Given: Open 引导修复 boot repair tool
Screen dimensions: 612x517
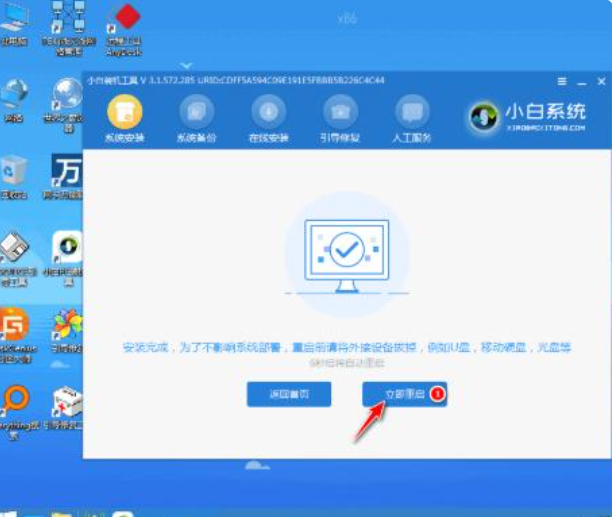Looking at the screenshot, I should [x=341, y=111].
